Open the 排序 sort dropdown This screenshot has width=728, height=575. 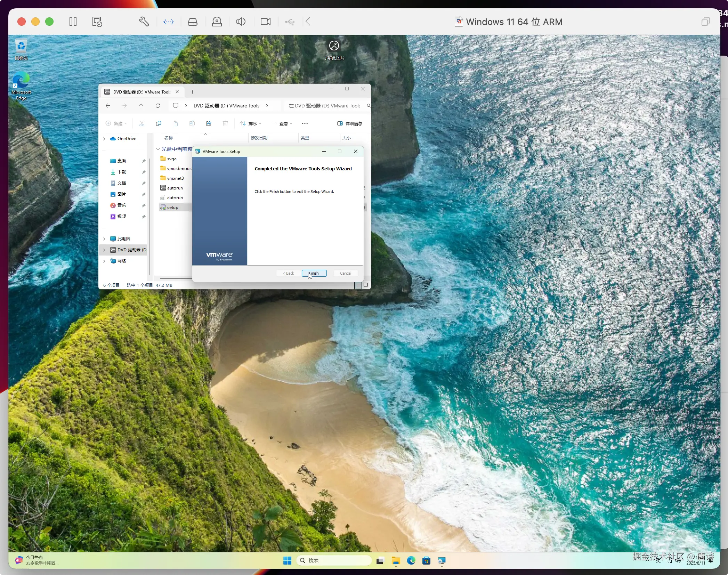point(251,123)
